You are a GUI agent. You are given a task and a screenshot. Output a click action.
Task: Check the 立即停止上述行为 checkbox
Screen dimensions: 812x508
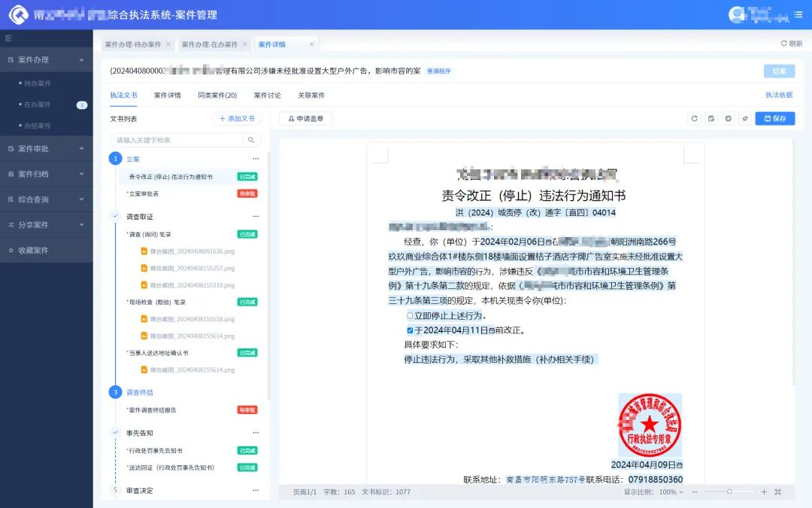(410, 316)
